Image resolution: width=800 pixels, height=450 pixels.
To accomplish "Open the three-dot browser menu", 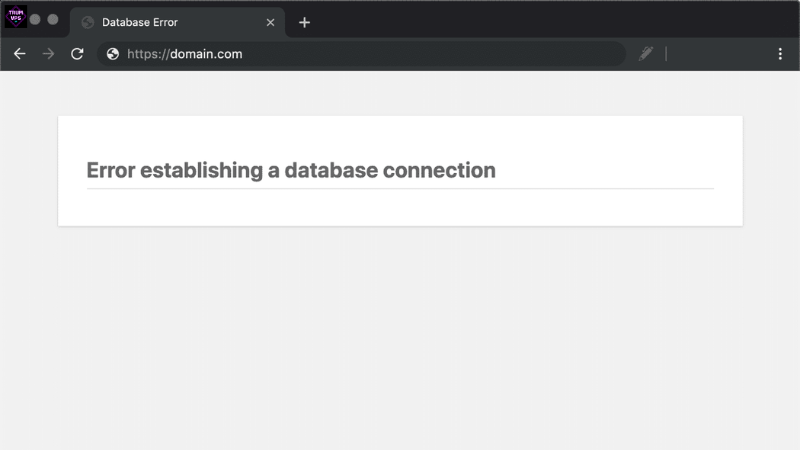I will (780, 54).
